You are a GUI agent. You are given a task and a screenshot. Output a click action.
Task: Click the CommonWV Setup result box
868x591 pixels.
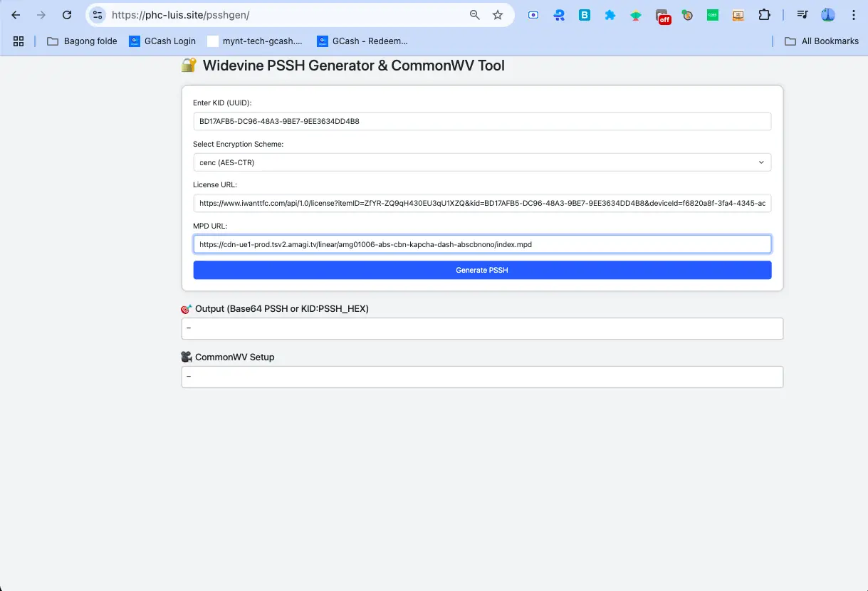point(482,377)
